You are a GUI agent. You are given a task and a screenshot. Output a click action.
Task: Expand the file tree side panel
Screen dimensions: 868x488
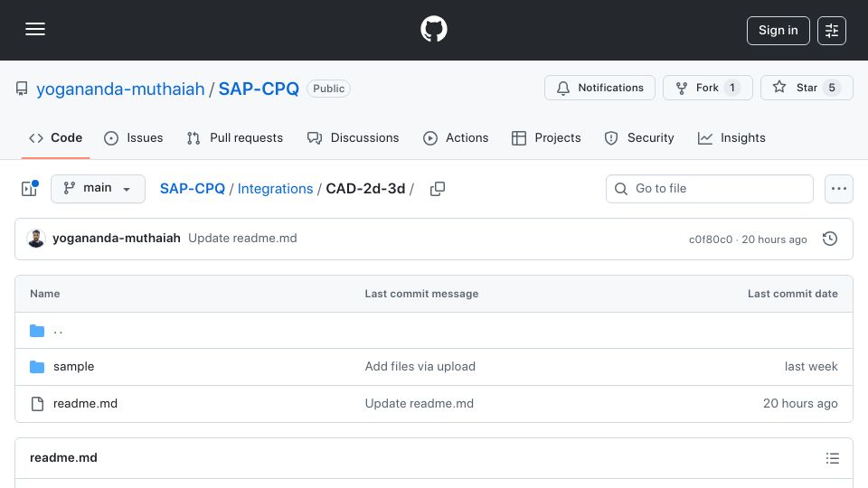pos(29,189)
